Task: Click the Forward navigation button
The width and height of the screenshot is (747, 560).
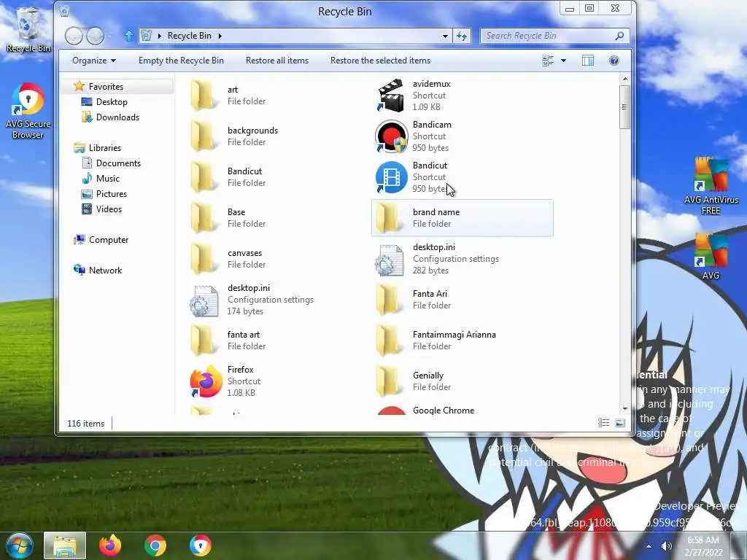Action: click(x=95, y=36)
